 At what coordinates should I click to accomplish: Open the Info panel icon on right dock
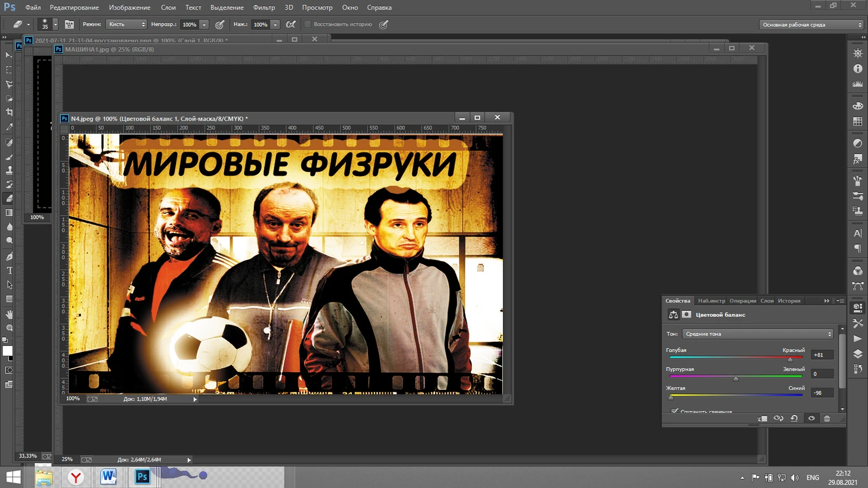857,69
